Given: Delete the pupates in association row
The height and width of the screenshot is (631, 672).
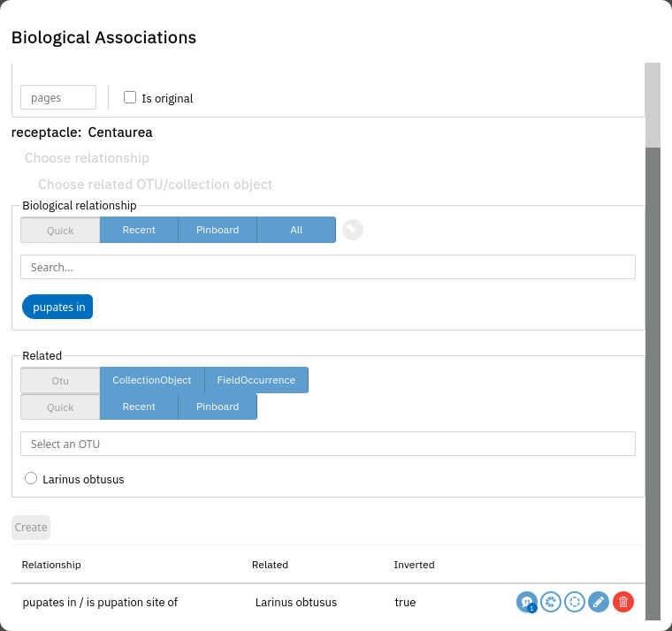Looking at the screenshot, I should [x=623, y=602].
